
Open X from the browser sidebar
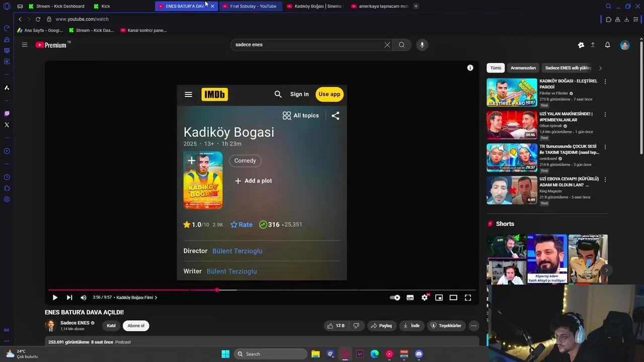(x=7, y=125)
